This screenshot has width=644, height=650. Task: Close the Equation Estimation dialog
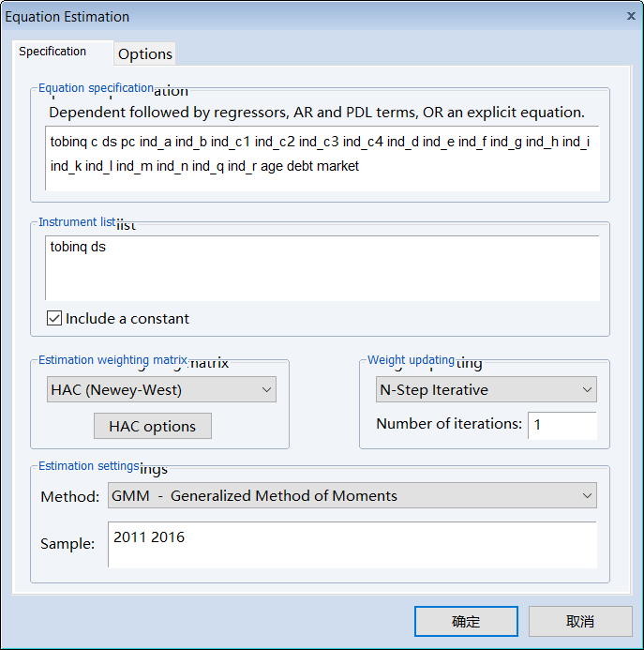[630, 16]
